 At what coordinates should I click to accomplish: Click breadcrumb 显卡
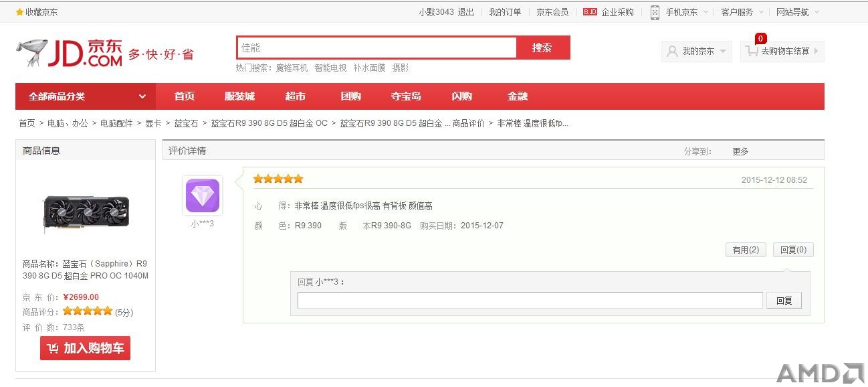click(x=153, y=123)
